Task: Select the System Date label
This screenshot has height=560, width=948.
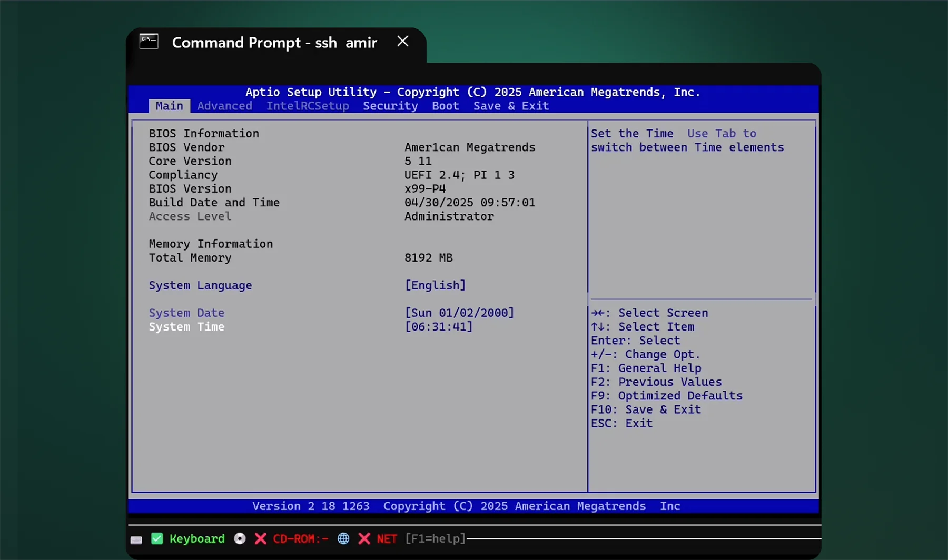Action: [x=186, y=313]
